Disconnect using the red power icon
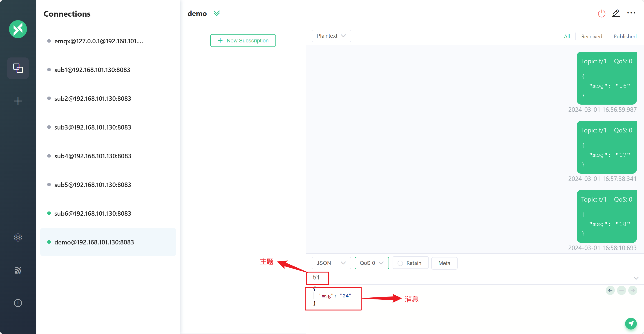Image resolution: width=644 pixels, height=334 pixels. coord(602,13)
